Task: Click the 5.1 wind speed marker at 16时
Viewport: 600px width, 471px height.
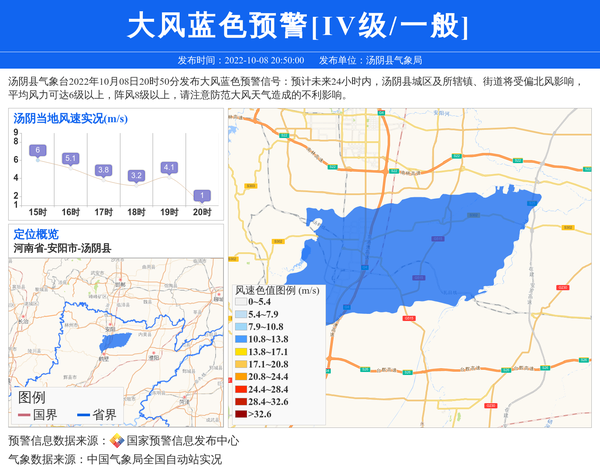Action: pos(71,158)
